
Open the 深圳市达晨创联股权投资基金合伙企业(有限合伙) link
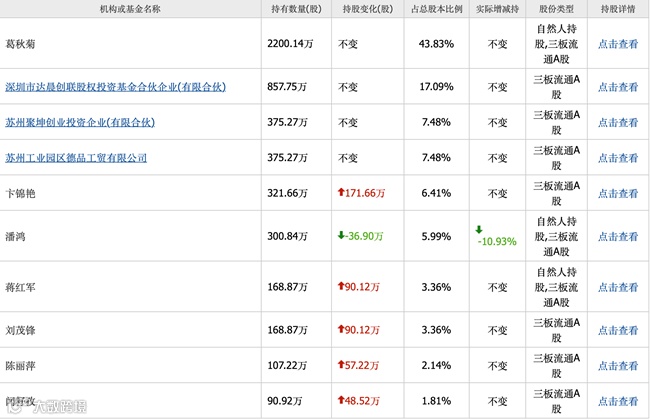pyautogui.click(x=116, y=87)
